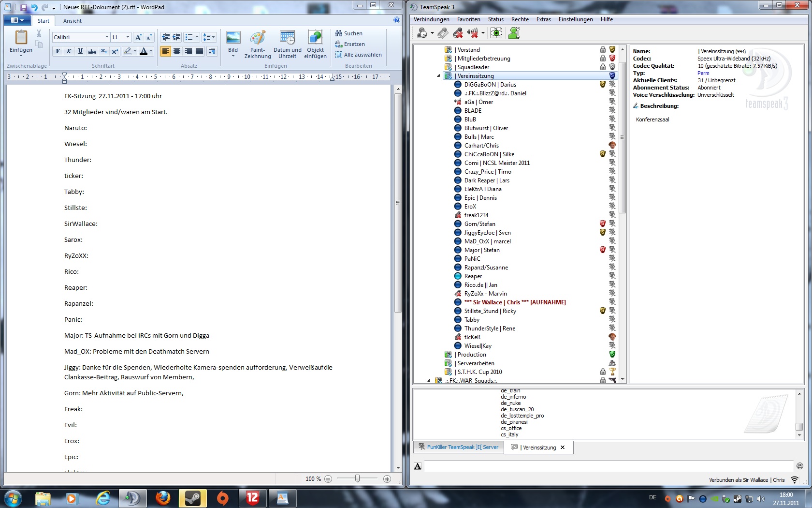Select right text alignment
Viewport: 812px width, 508px height.
tap(188, 51)
